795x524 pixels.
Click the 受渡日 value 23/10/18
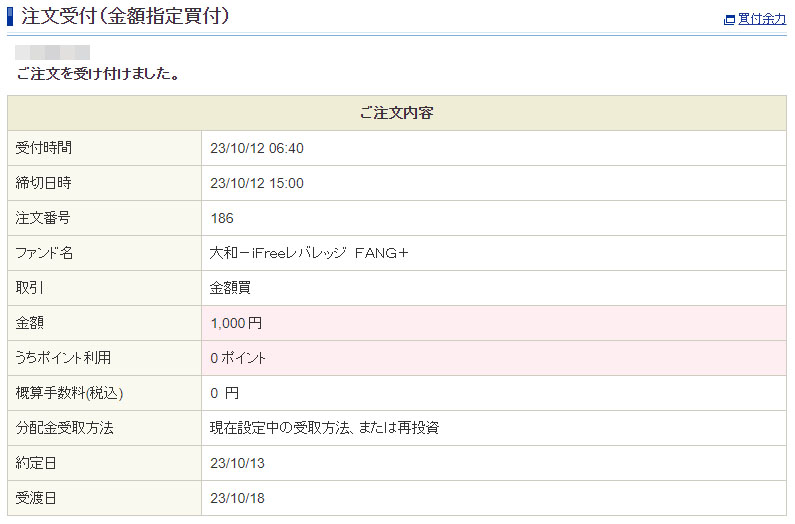(237, 498)
